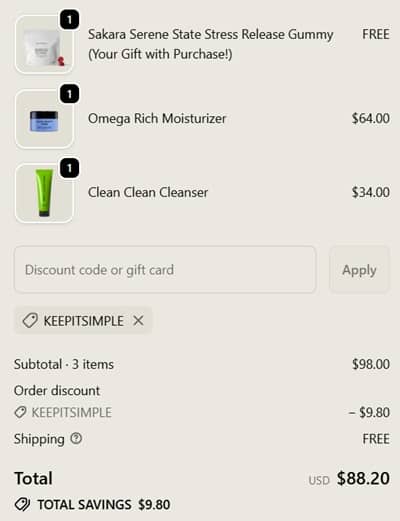Viewport: 400px width, 521px height.
Task: Click the tag icon in KEEPITSIMPLE chip
Action: [30, 321]
